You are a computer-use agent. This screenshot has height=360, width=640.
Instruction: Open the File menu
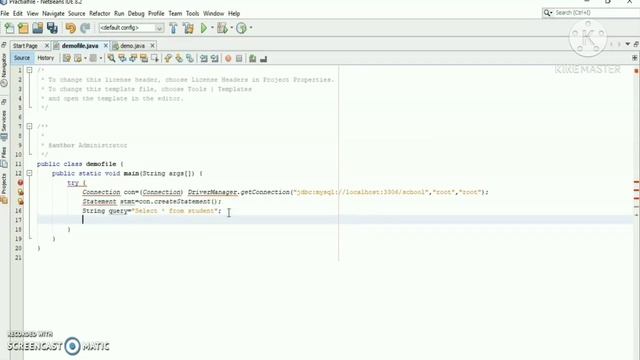tap(5, 13)
